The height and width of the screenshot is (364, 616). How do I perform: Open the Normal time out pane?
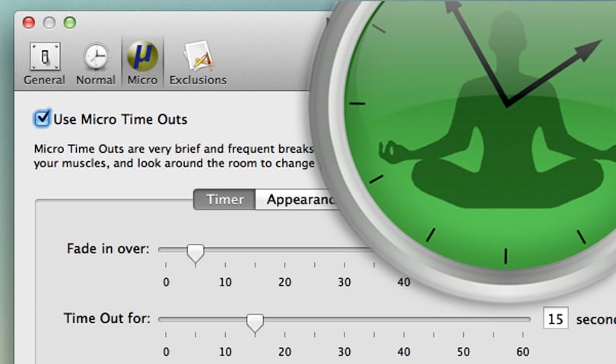pyautogui.click(x=96, y=64)
